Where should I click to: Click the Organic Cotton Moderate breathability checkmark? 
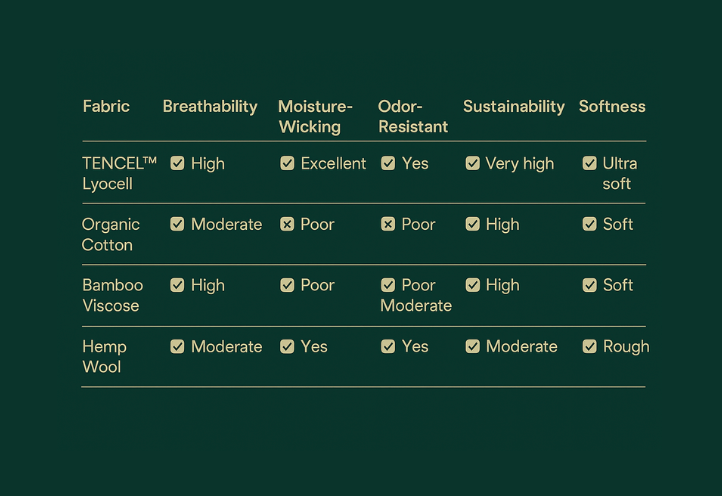pyautogui.click(x=177, y=224)
